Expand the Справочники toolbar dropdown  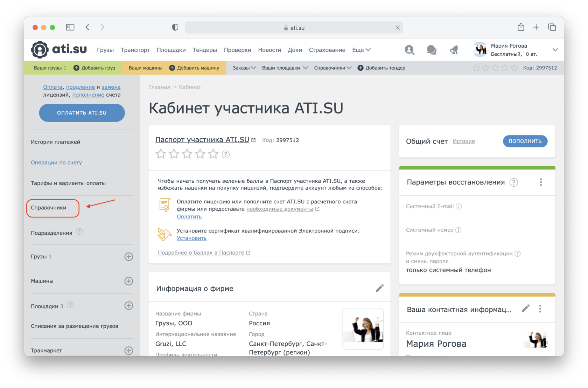(332, 68)
